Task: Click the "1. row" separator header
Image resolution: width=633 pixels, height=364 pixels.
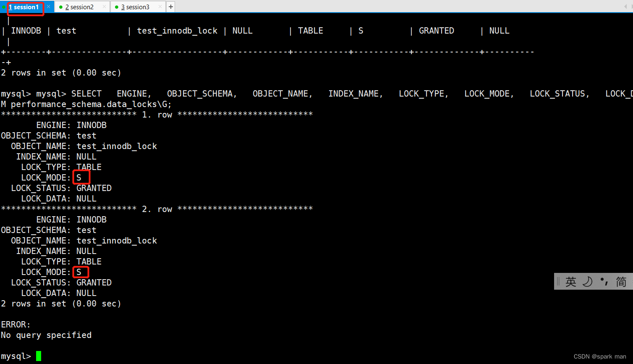Action: coord(157,115)
